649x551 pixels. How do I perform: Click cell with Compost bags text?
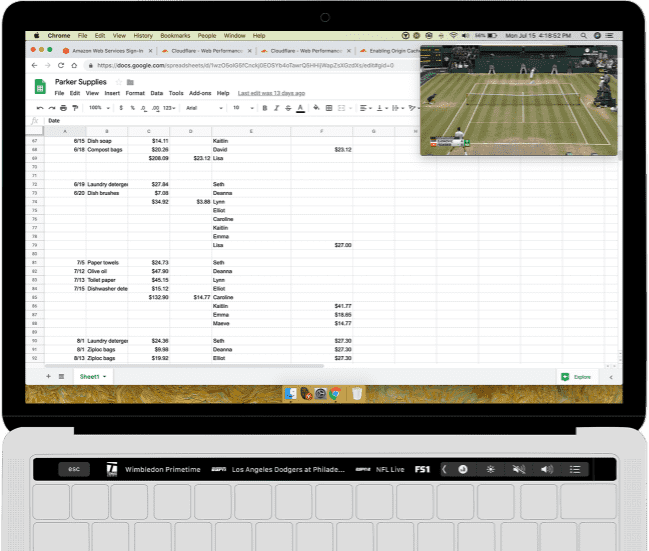coord(107,150)
